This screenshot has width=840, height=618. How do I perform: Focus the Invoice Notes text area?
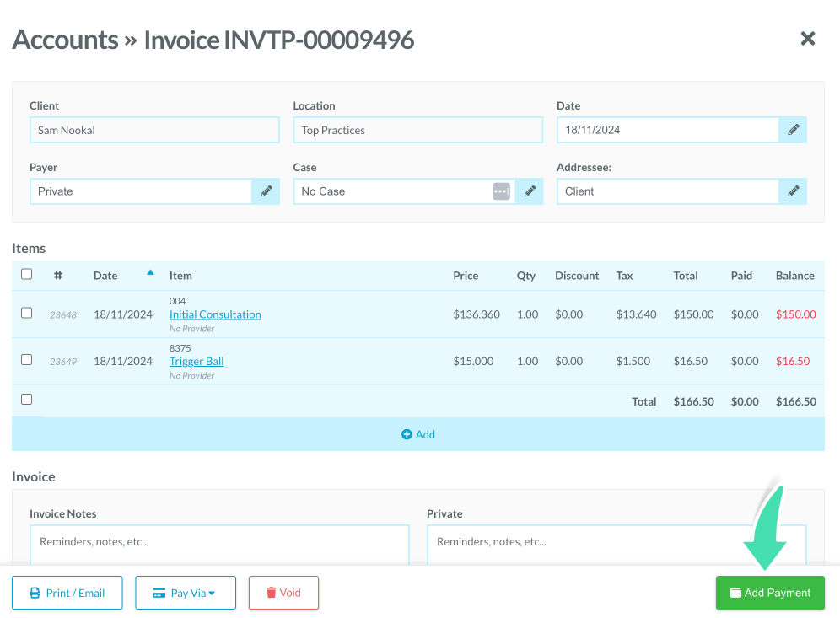click(219, 545)
